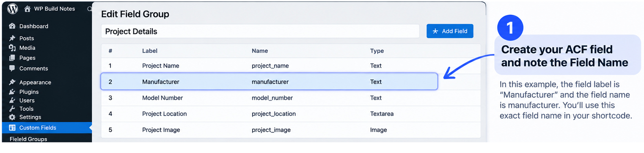
Task: Click row number 4 handle
Action: tap(110, 114)
